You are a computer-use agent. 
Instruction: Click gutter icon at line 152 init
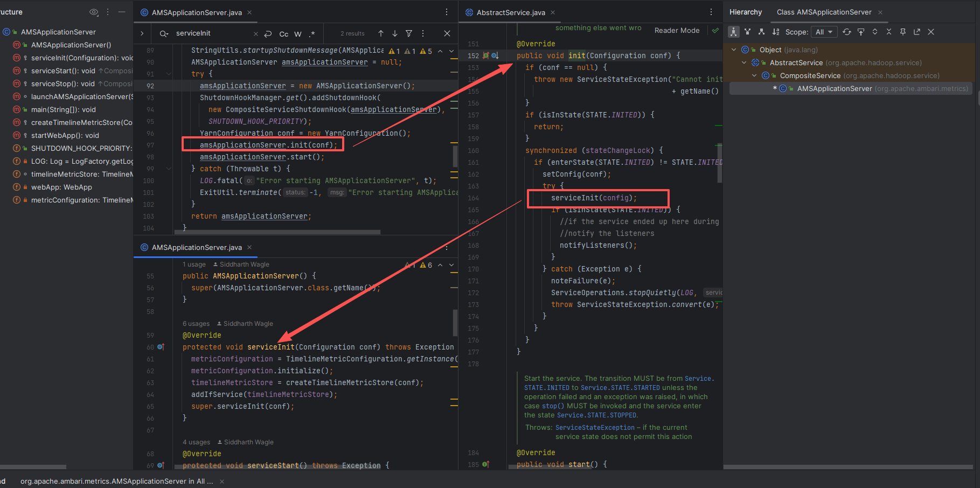tap(486, 55)
